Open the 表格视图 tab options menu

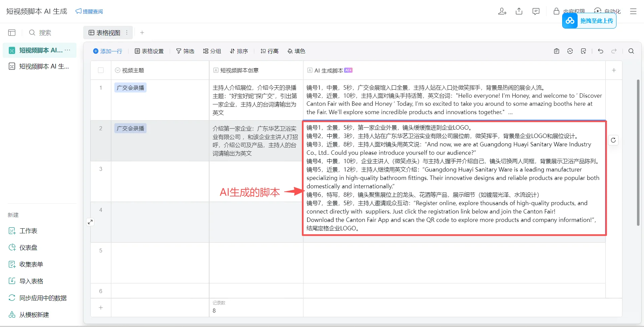[127, 33]
